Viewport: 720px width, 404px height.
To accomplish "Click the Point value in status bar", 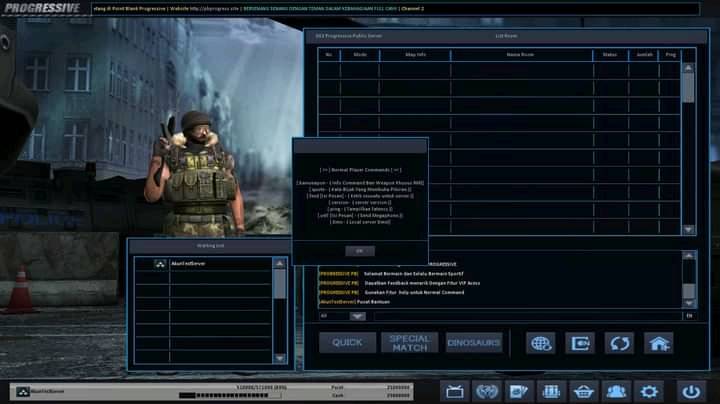I will tap(398, 387).
